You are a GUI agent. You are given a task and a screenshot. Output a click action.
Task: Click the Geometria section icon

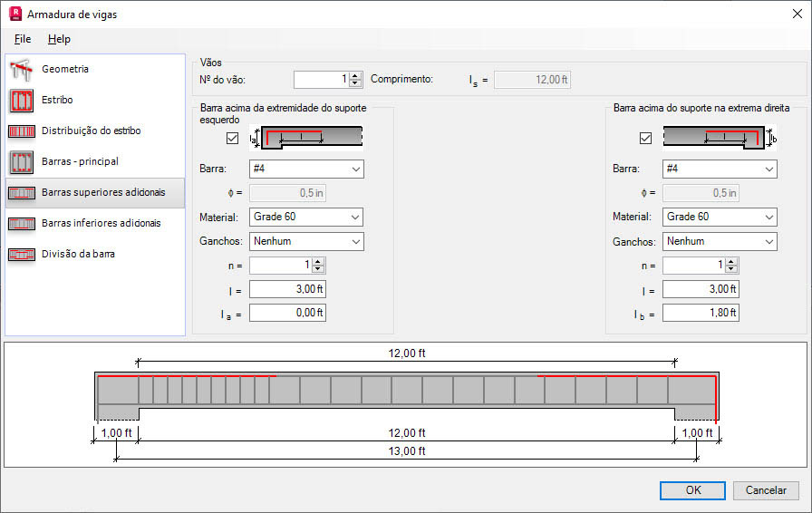pos(21,70)
